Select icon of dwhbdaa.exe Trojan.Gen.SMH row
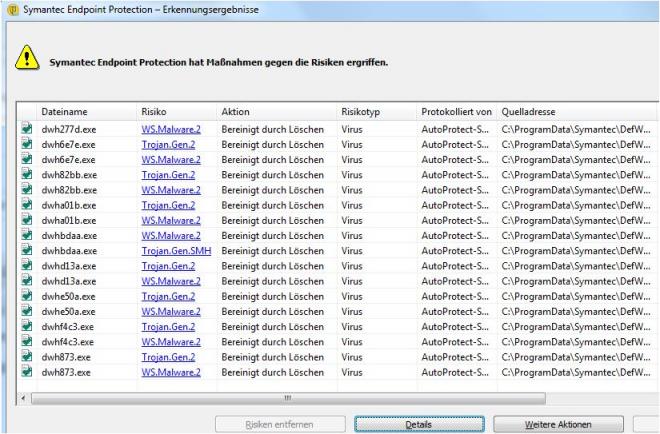The image size is (660, 434). coord(27,249)
